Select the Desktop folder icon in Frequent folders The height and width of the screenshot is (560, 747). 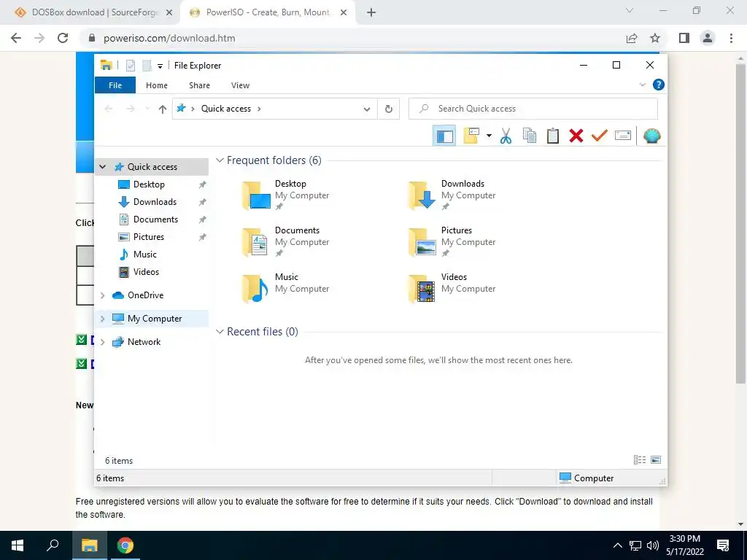pyautogui.click(x=256, y=195)
